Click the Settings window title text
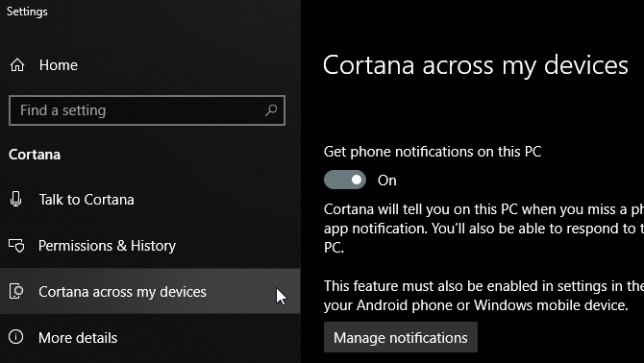The height and width of the screenshot is (363, 644). click(x=27, y=12)
